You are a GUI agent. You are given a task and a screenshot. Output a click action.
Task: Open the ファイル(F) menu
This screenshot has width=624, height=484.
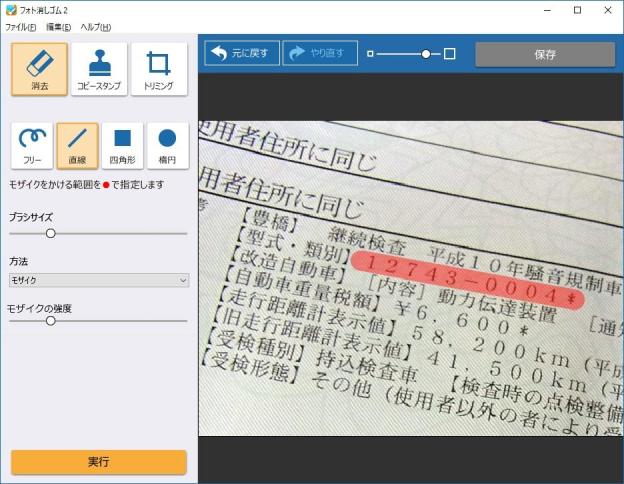click(x=21, y=27)
